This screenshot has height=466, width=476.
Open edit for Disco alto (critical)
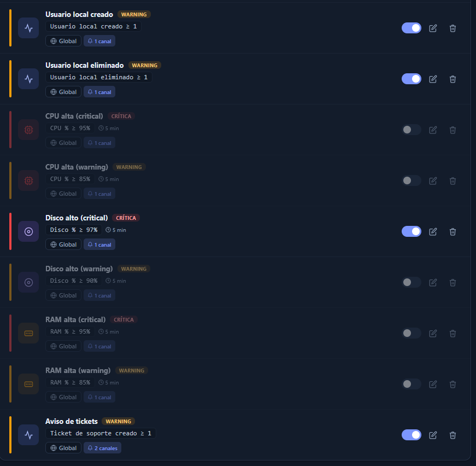pyautogui.click(x=433, y=232)
